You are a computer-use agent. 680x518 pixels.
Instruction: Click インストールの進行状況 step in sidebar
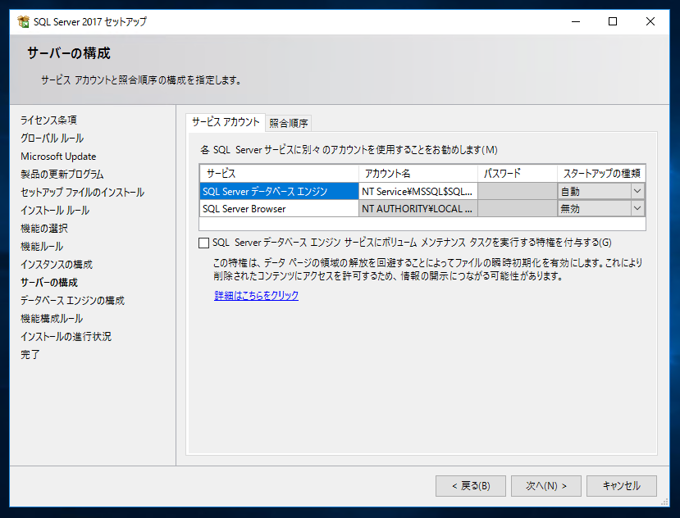[x=66, y=337]
